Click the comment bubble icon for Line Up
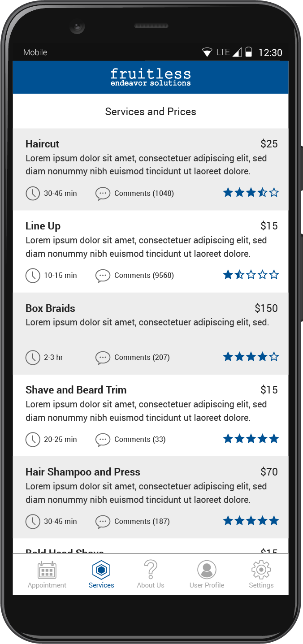 [x=103, y=275]
